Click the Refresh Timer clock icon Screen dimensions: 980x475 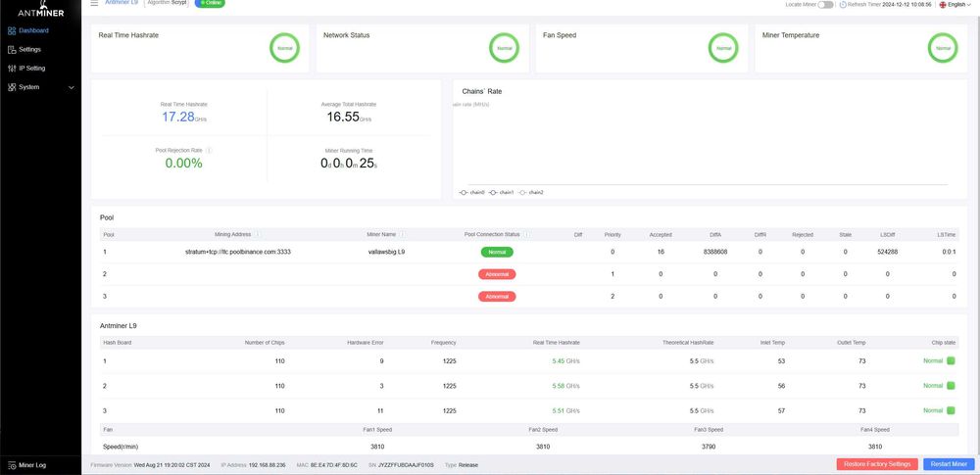coord(843,4)
